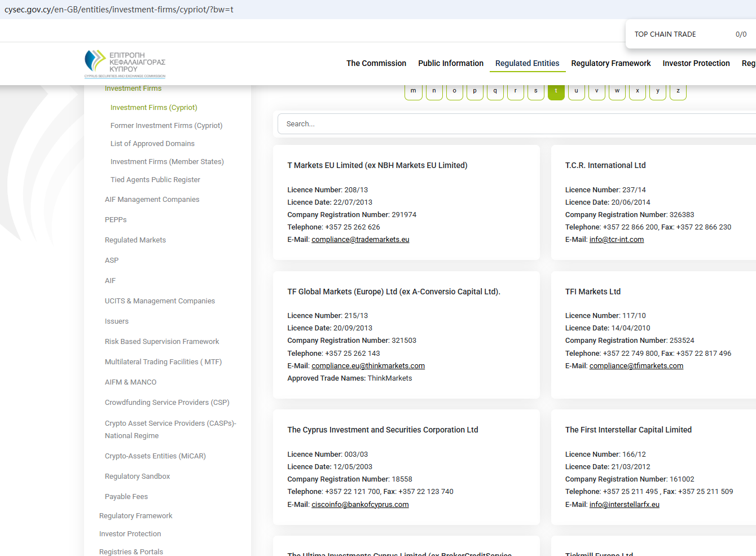
Task: Click compliance@trademarkets.eu email link
Action: pos(360,240)
